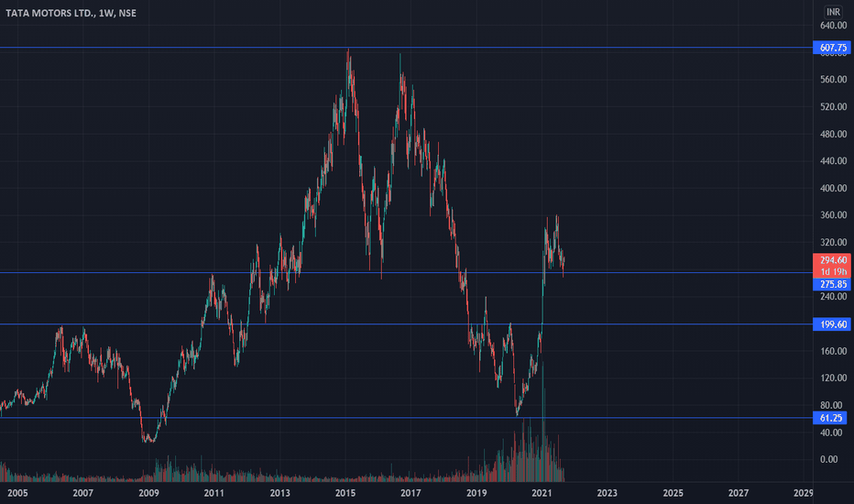Image resolution: width=854 pixels, height=504 pixels.
Task: Select the 61.25 horizontal line price label
Action: 830,418
